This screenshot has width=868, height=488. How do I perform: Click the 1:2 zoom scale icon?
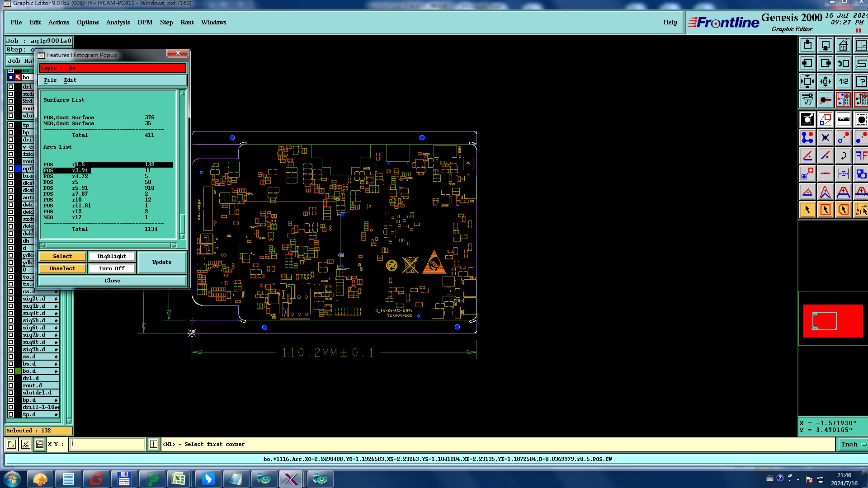pos(843,82)
